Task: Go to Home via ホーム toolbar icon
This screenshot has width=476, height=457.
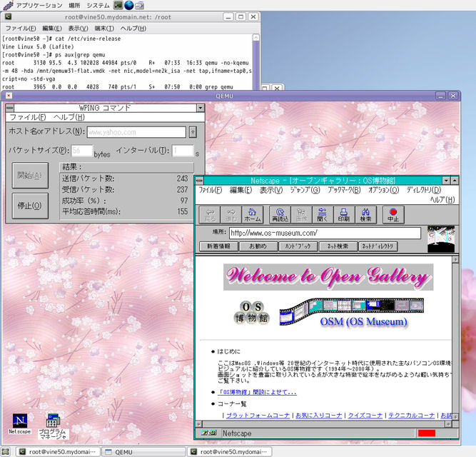Action: pos(252,215)
